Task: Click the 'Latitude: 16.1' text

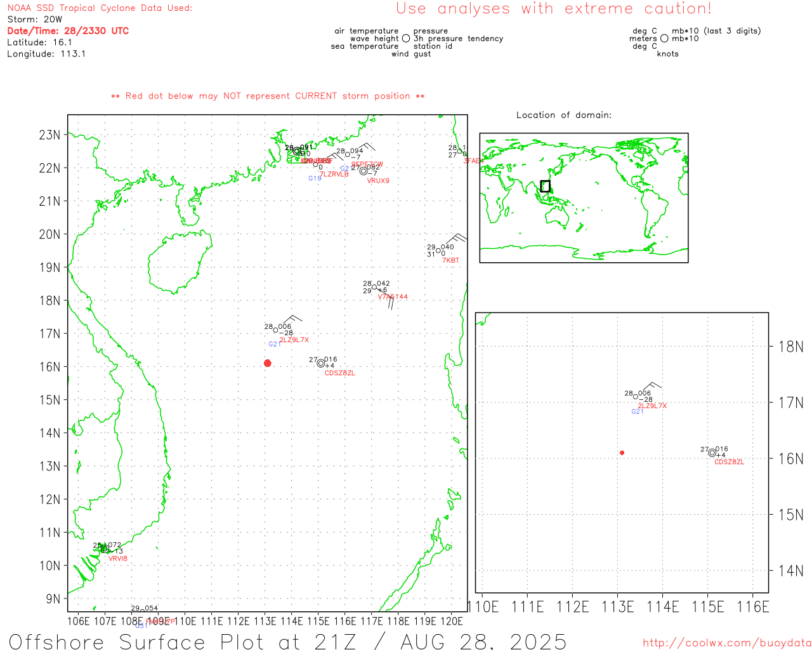Action: point(39,43)
